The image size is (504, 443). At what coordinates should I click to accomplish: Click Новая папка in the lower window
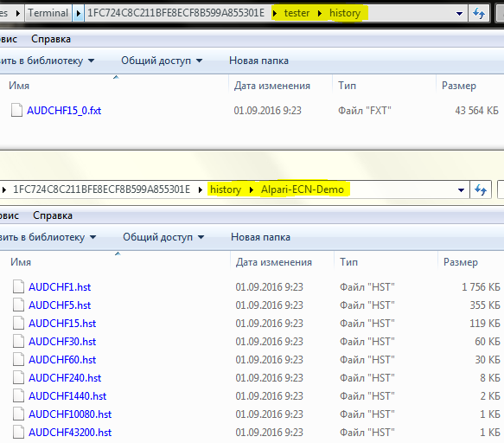(x=260, y=237)
